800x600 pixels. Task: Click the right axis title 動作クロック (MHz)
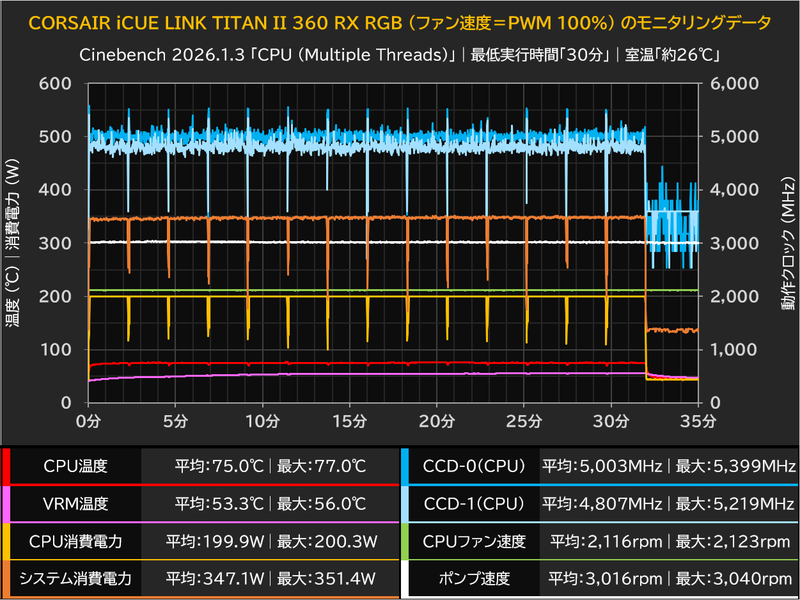(788, 243)
